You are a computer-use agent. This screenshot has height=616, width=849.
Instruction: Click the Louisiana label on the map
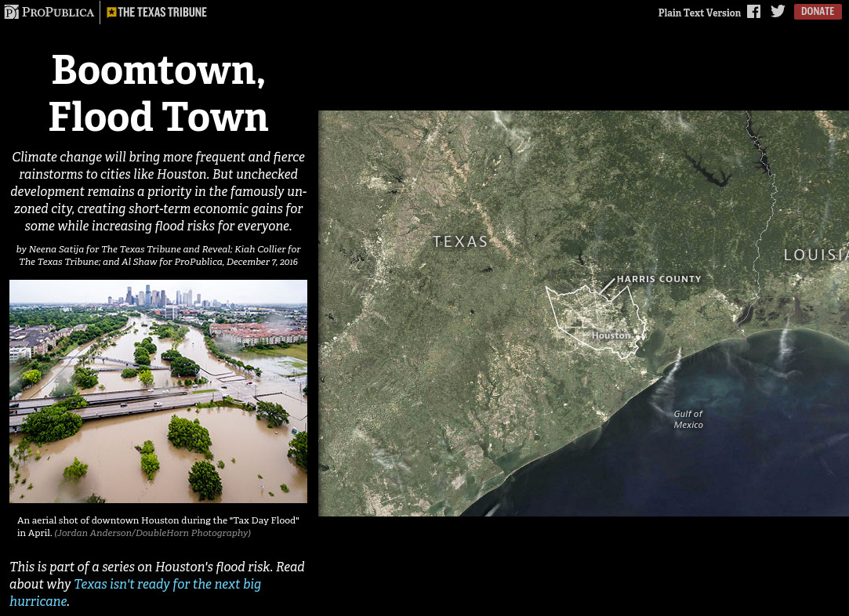point(815,255)
